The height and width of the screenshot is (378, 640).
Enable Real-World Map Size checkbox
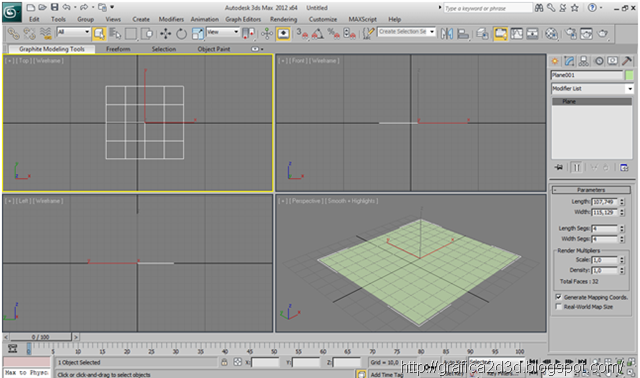pos(558,307)
